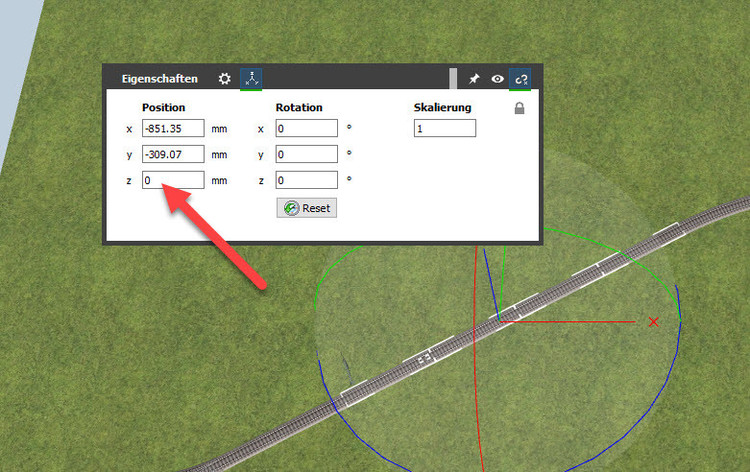Focus the Rotation z field

(307, 180)
